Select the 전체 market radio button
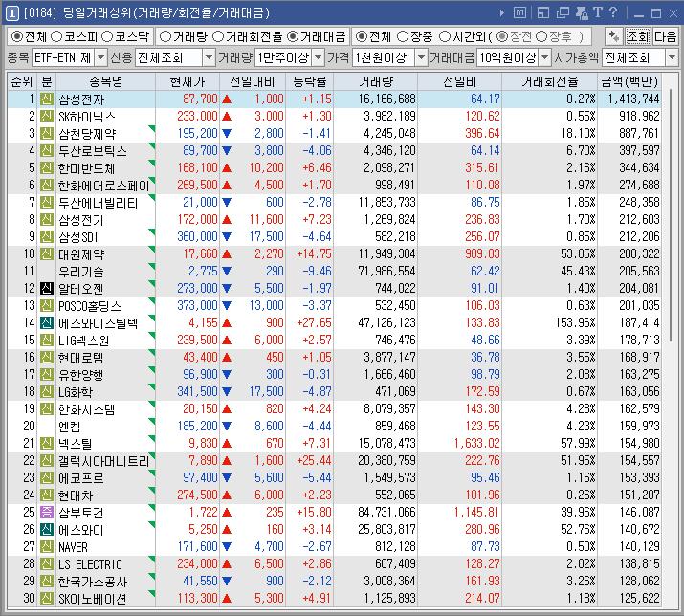 click(16, 36)
